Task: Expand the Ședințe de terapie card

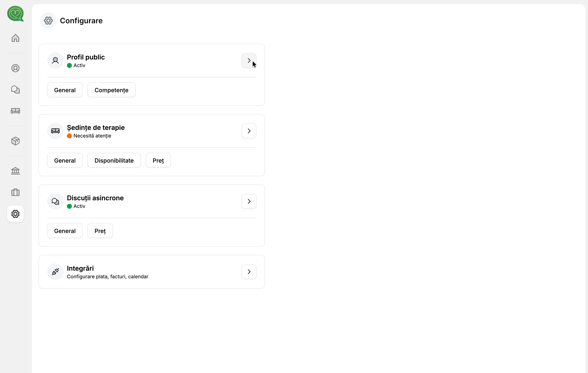Action: pyautogui.click(x=249, y=131)
